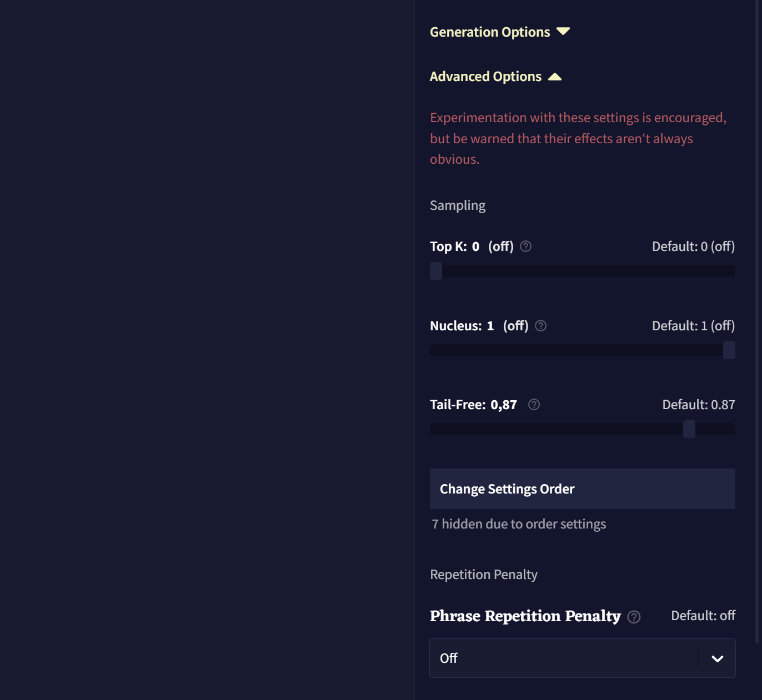The width and height of the screenshot is (762, 700).
Task: Click the Sampling section label
Action: click(x=457, y=205)
